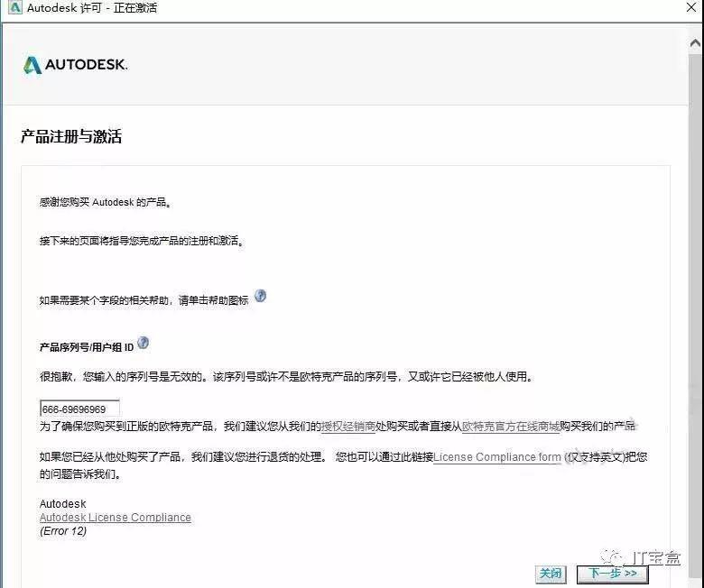Click the scrollbar up arrow
704x588 pixels.
[x=695, y=43]
